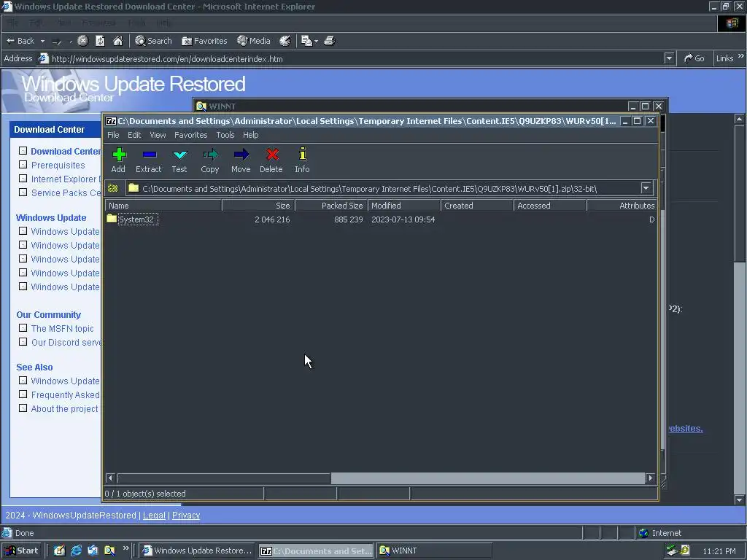
Task: Go to the Home page in Internet Explorer
Action: click(x=117, y=41)
